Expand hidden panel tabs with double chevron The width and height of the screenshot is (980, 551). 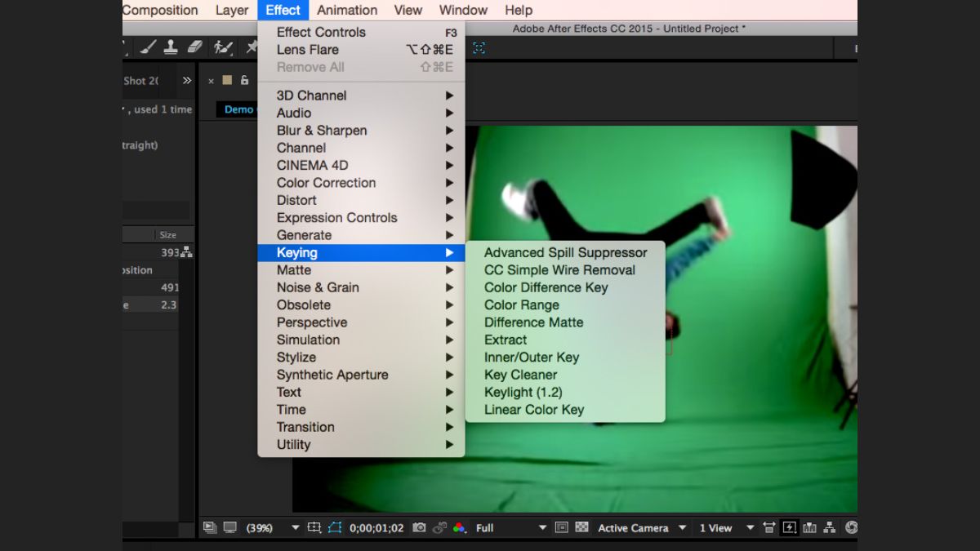[187, 80]
